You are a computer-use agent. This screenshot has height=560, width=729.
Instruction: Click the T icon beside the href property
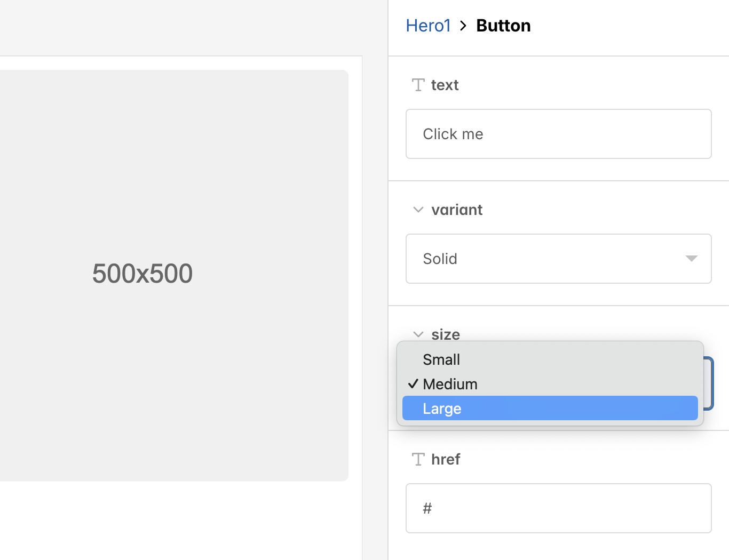418,459
